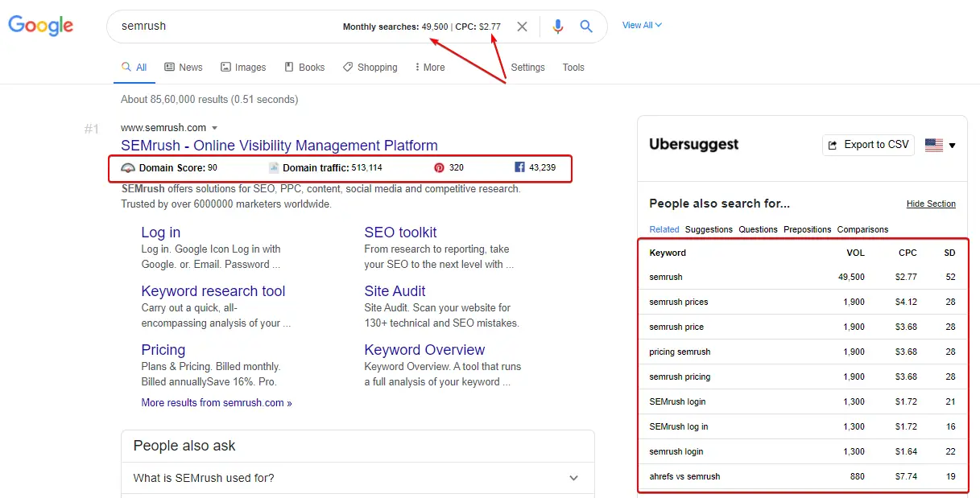
Task: Select the Prepositions tab in Ubersuggest
Action: point(807,229)
